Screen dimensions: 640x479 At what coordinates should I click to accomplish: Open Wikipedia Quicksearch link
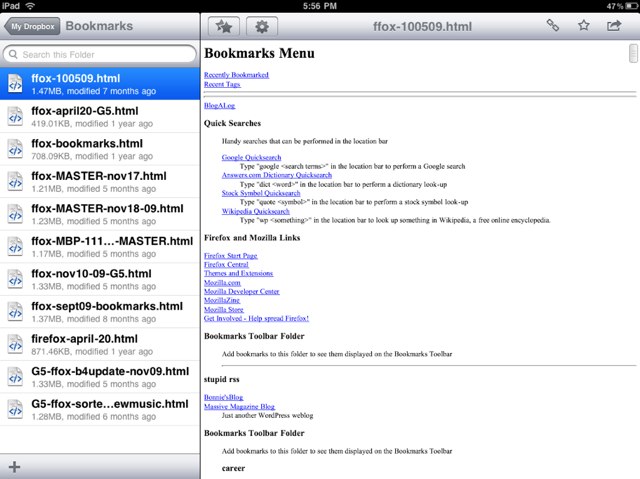256,211
